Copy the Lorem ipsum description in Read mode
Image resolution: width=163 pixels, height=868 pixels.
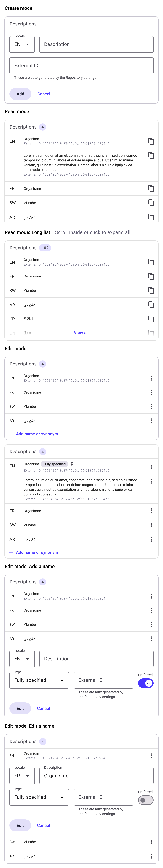[151, 156]
